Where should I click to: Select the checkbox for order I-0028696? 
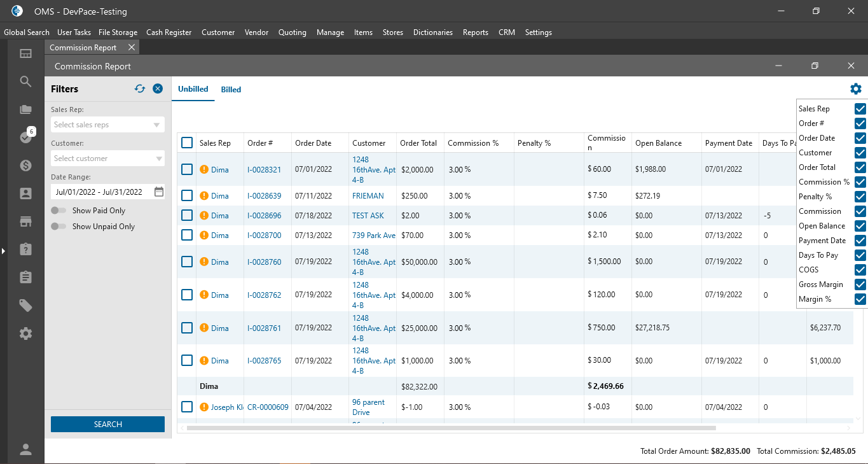(187, 215)
